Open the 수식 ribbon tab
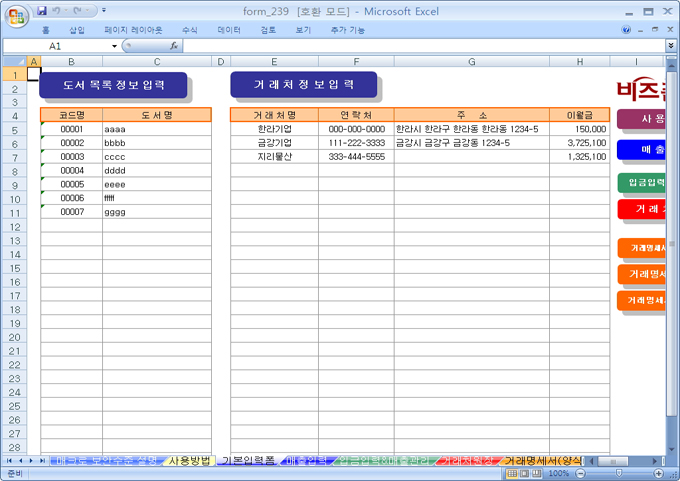 190,30
